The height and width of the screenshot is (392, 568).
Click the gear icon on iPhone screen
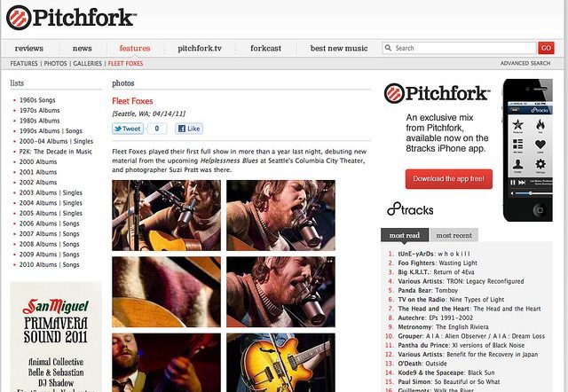540,164
